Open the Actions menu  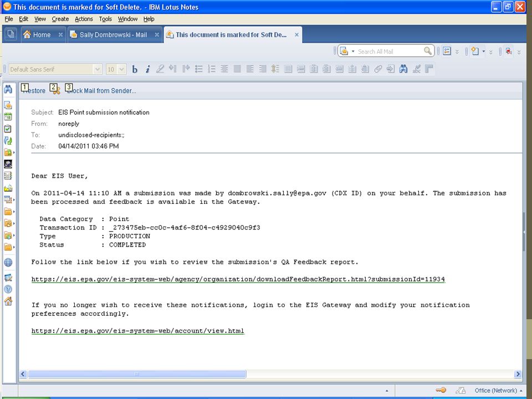pos(84,19)
